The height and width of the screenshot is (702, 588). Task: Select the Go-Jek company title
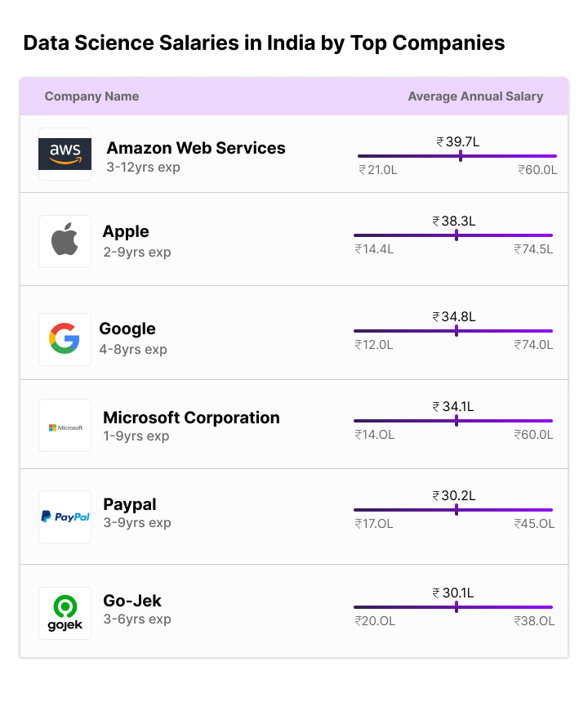pyautogui.click(x=132, y=601)
